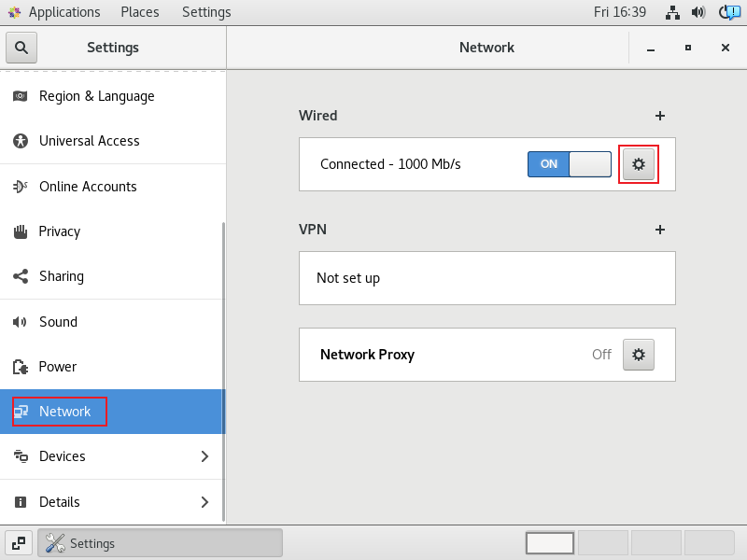Click the Devices icon in sidebar
Image resolution: width=747 pixels, height=560 pixels.
click(20, 456)
